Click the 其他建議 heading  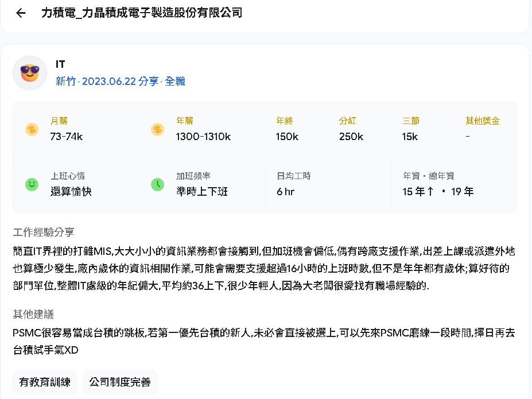click(33, 314)
